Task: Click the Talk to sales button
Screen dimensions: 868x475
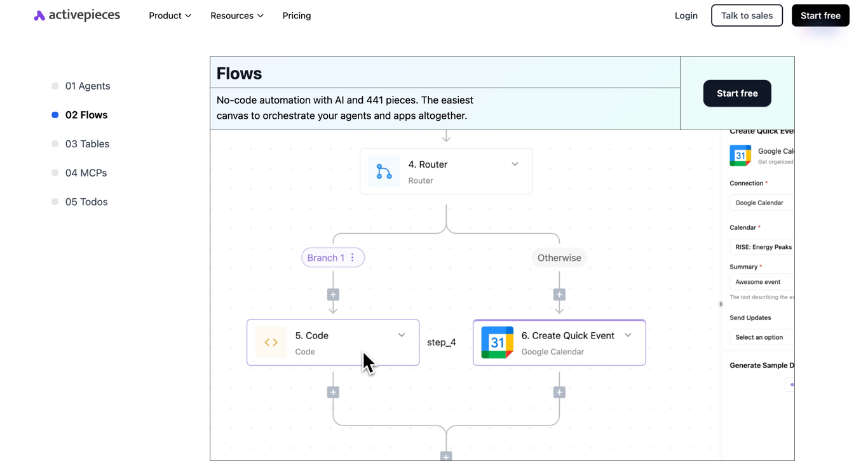Action: click(747, 16)
